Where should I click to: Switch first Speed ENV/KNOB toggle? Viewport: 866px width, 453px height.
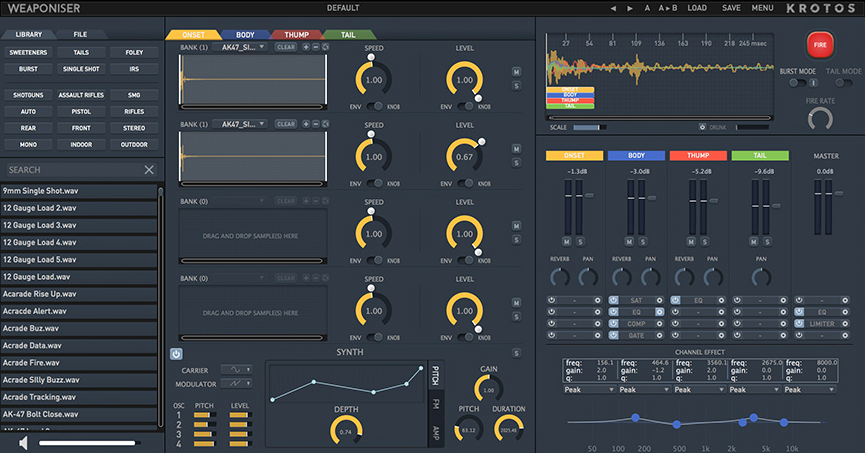click(x=373, y=106)
